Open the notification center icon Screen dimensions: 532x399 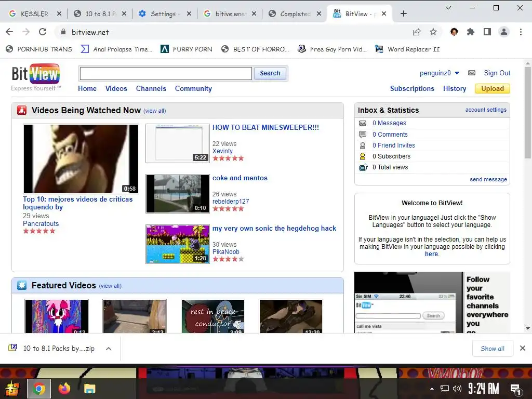[x=516, y=389]
